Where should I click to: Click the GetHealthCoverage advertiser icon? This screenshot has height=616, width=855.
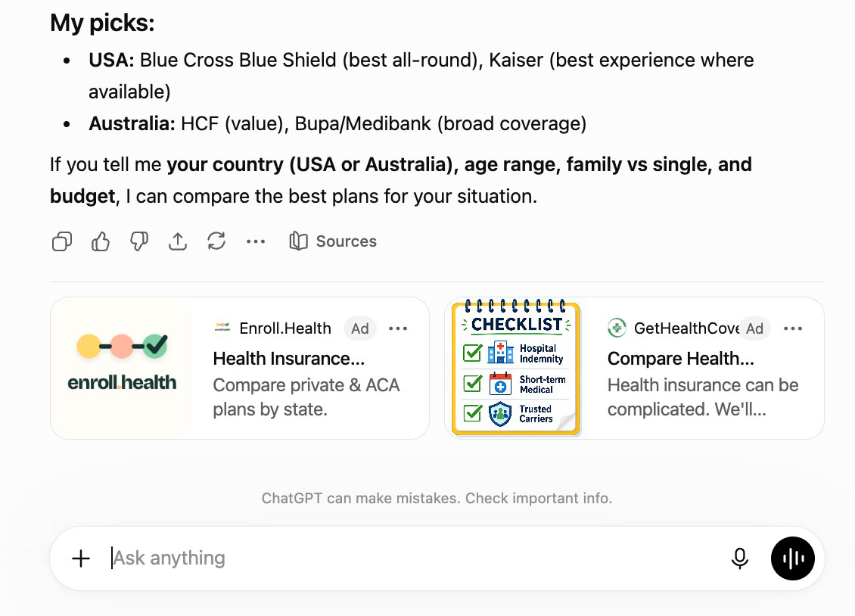tap(617, 328)
